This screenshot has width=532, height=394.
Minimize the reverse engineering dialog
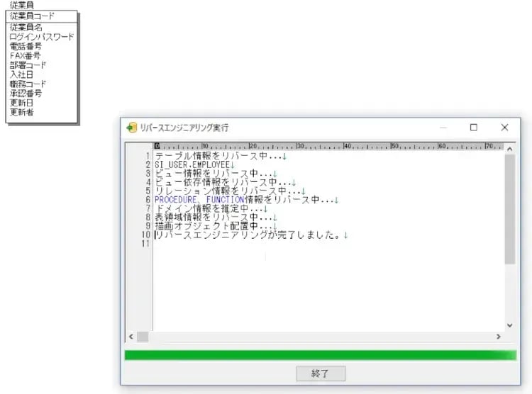(443, 128)
